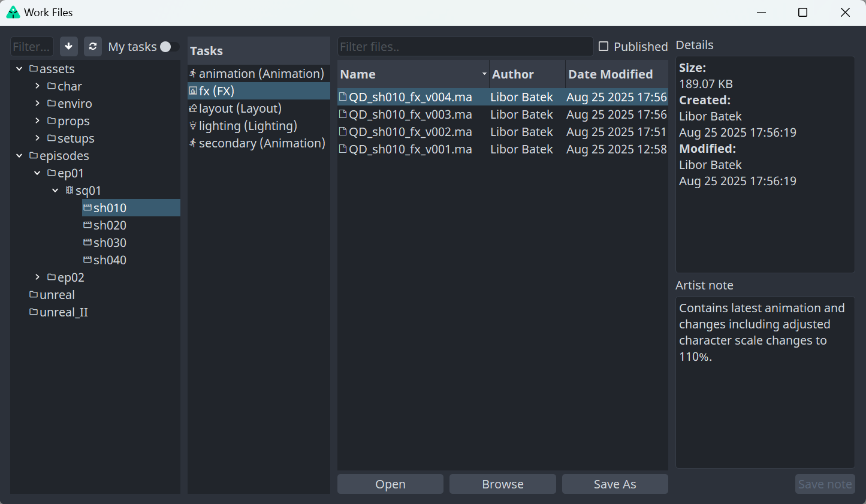Sort files by Author column header

click(512, 74)
